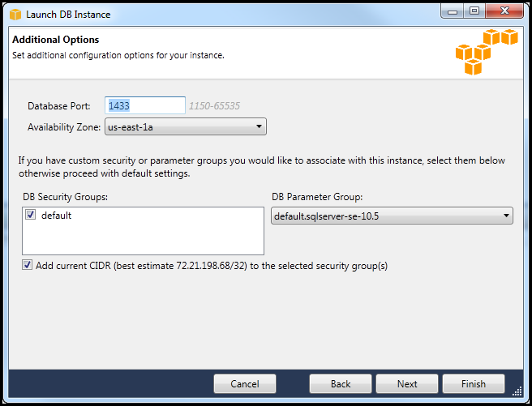This screenshot has height=406, width=532.
Task: Uncheck the Add current CIDR checkbox
Action: click(x=28, y=265)
